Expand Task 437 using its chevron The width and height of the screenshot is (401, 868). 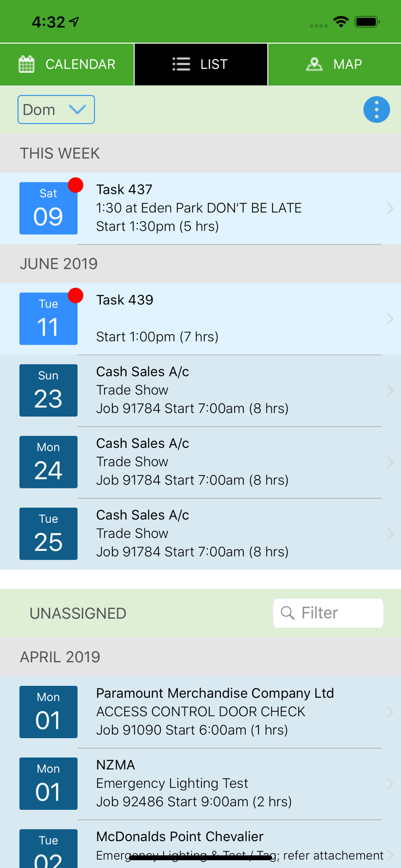[390, 208]
